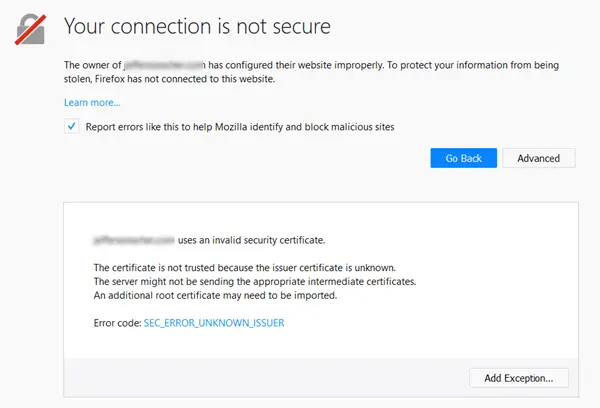Select the 'issuer certificate is unknown' line
This screenshot has height=408, width=600.
click(245, 268)
